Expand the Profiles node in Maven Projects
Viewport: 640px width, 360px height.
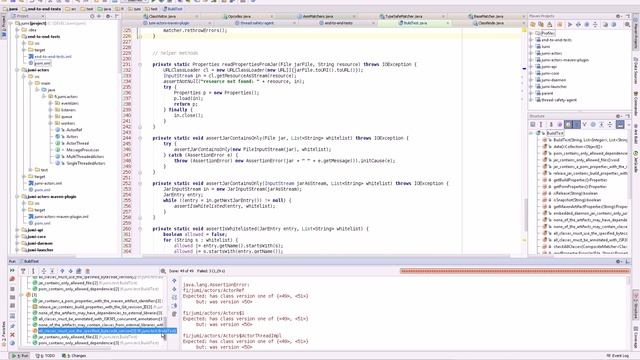point(531,33)
